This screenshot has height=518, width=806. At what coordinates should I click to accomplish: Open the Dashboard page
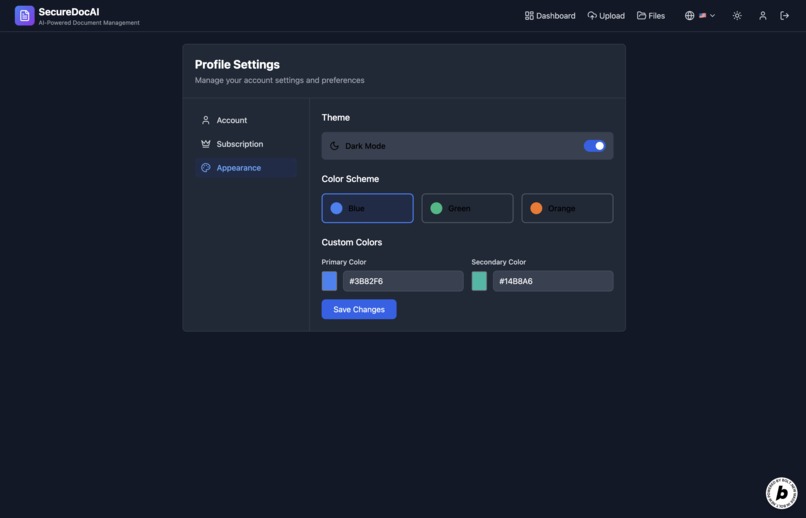point(550,16)
